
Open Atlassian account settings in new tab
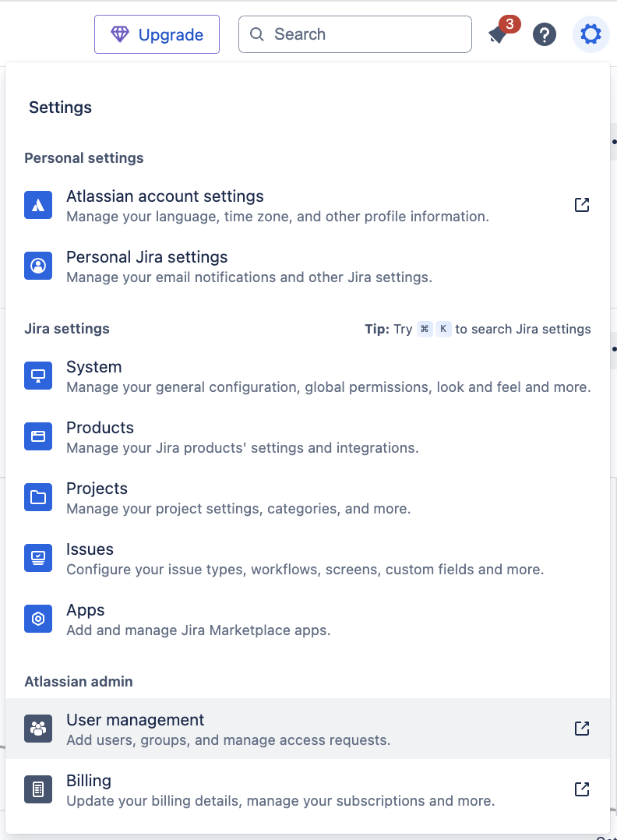click(582, 205)
